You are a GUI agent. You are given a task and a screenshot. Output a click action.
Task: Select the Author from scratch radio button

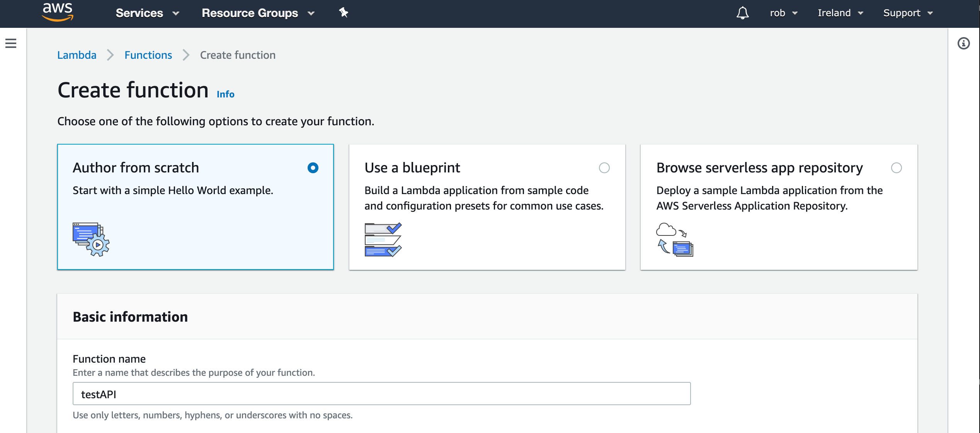313,168
